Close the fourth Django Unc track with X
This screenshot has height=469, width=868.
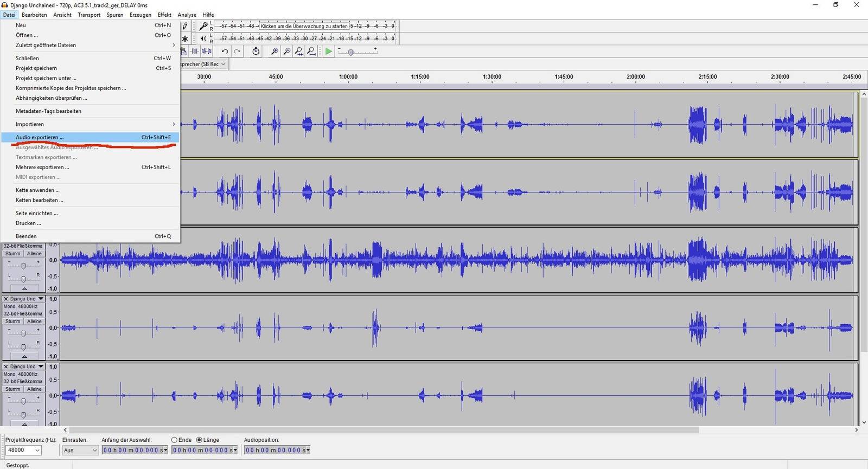pos(6,299)
